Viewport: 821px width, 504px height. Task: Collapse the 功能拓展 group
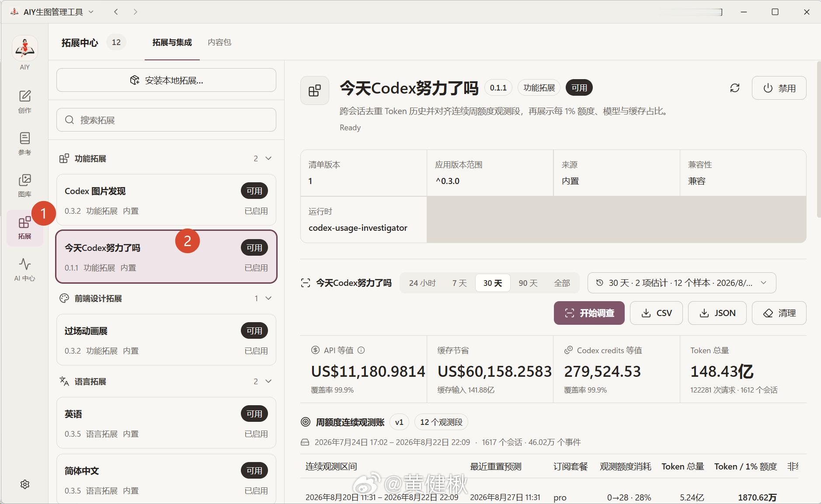point(268,158)
